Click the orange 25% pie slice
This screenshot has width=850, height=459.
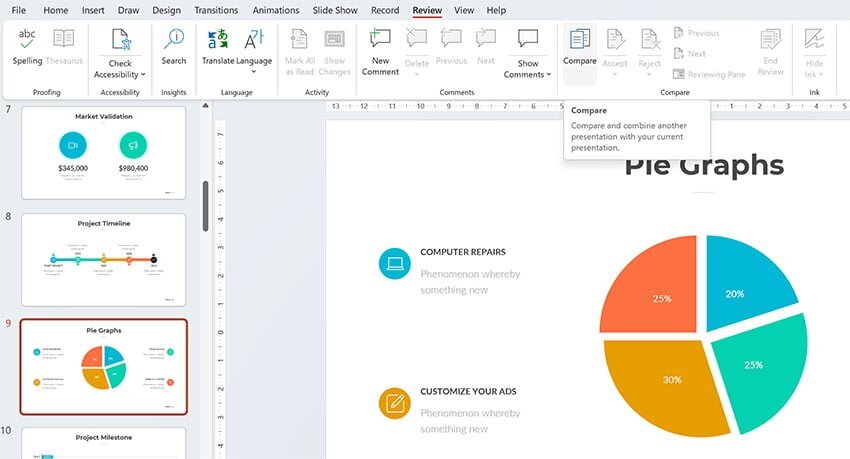click(x=653, y=291)
